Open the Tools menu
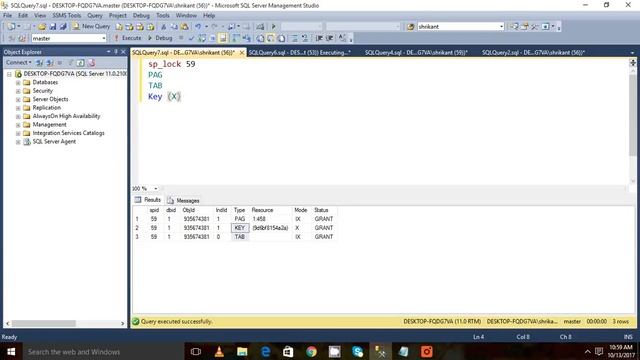Image resolution: width=640 pixels, height=360 pixels. click(162, 16)
